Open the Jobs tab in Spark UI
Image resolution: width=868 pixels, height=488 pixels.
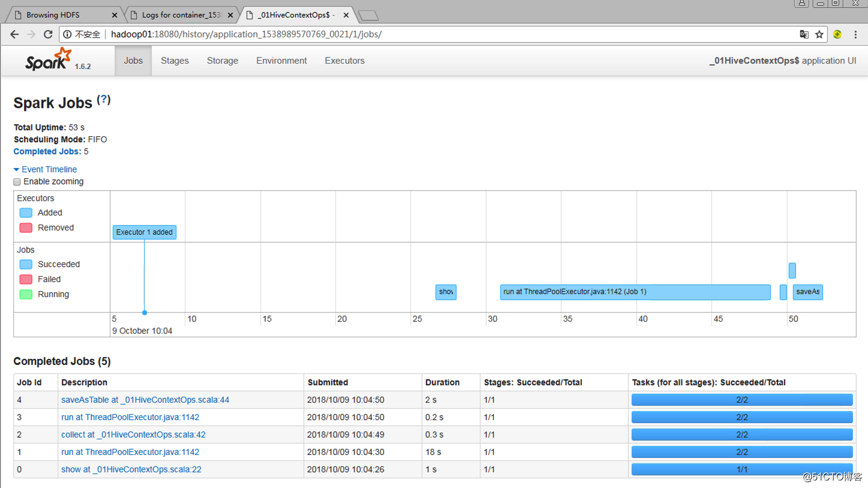(133, 61)
